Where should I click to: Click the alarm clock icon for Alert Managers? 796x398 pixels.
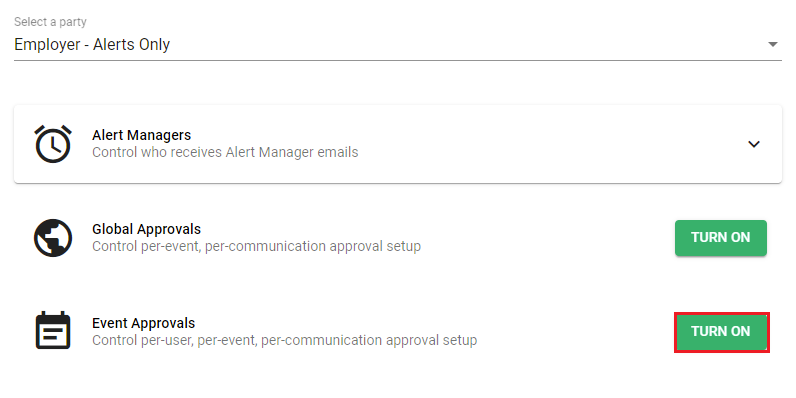point(53,144)
